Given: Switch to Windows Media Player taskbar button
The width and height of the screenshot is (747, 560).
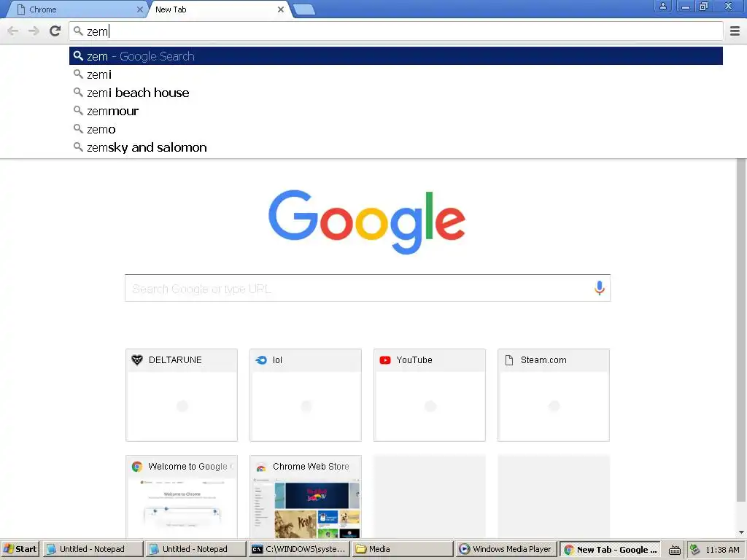Looking at the screenshot, I should [x=506, y=549].
